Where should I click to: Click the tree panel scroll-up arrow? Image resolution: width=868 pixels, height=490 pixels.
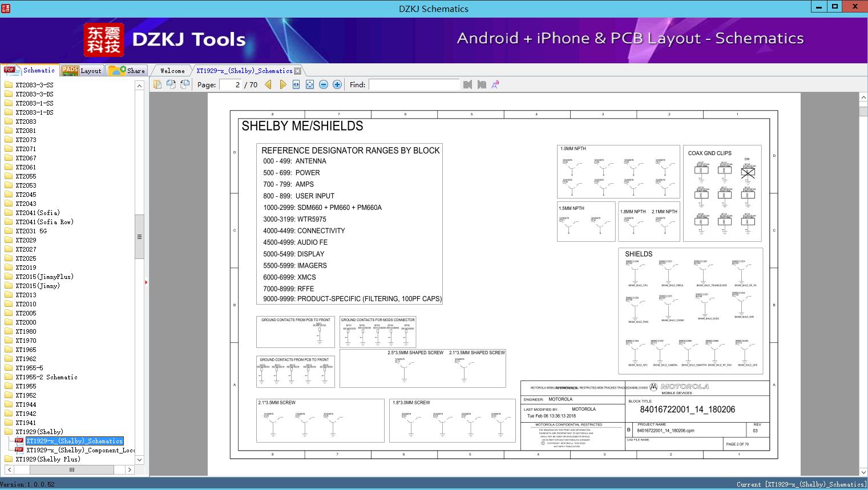[139, 86]
